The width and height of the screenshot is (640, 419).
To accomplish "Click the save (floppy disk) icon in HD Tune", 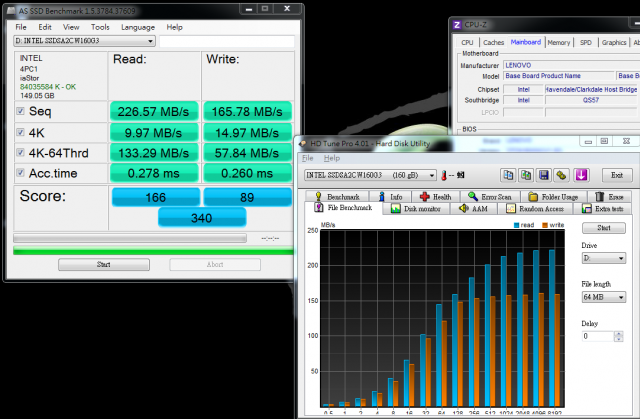I will coord(544,175).
